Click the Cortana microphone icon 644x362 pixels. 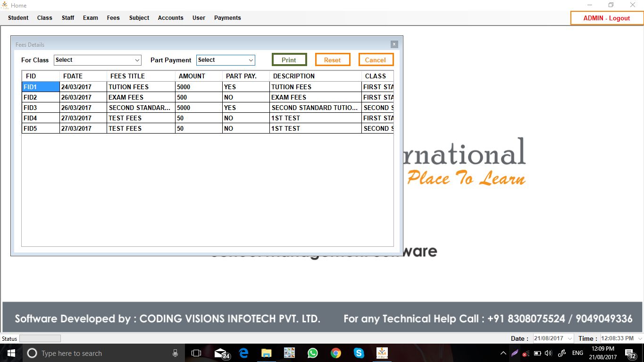175,353
